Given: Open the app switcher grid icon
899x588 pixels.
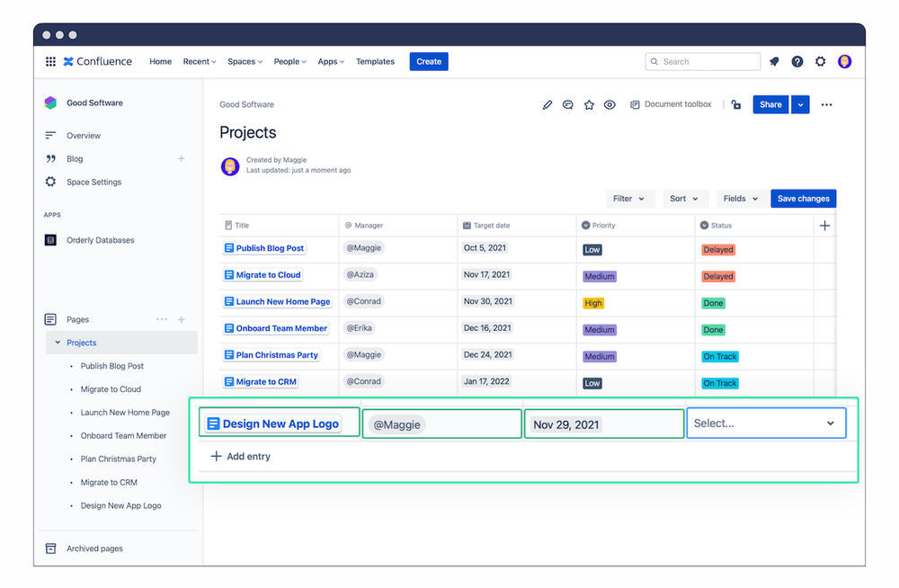Looking at the screenshot, I should (x=50, y=61).
